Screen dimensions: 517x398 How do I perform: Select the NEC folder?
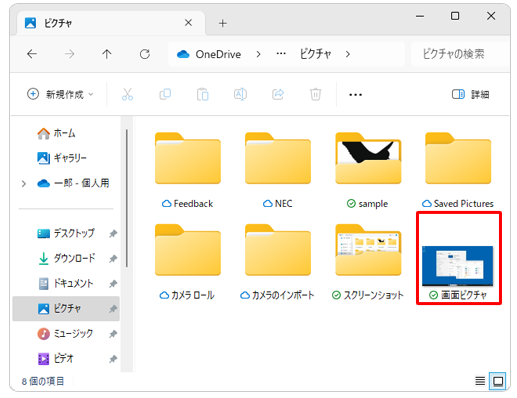pyautogui.click(x=278, y=171)
